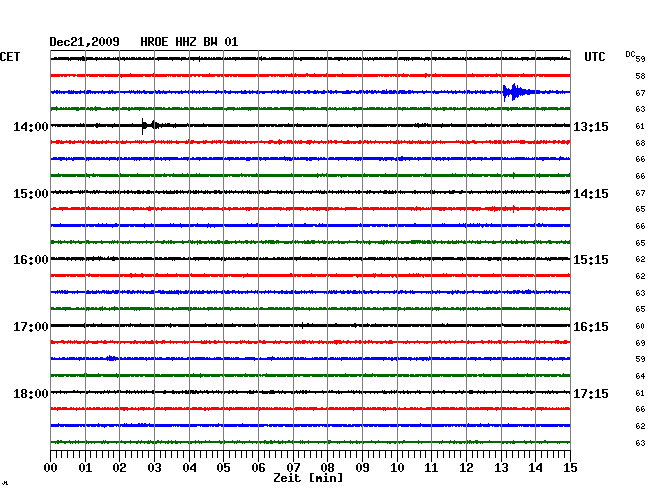650x494 pixels.
Task: Click the 13 minute axis tick label
Action: click(x=501, y=467)
